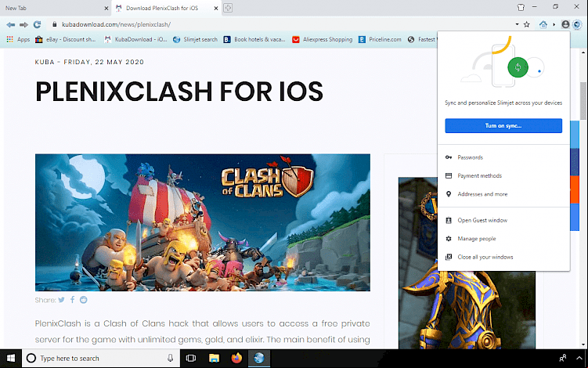Click the scrollbar down arrow
588x368 pixels.
(x=583, y=345)
